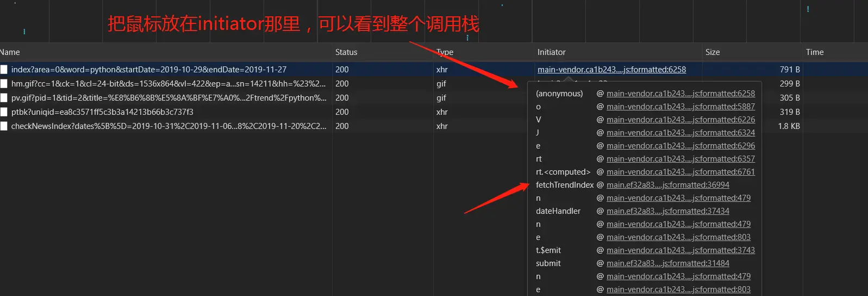Sort requests by the Status column header
The height and width of the screenshot is (296, 868).
pos(346,52)
